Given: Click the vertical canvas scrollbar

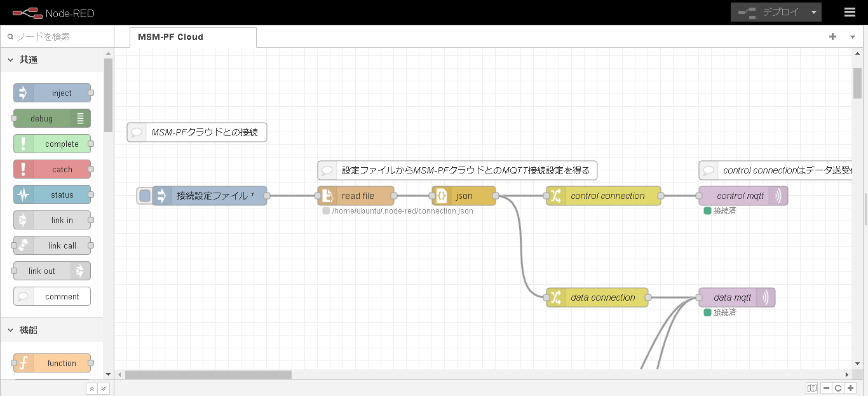Looking at the screenshot, I should click(857, 83).
